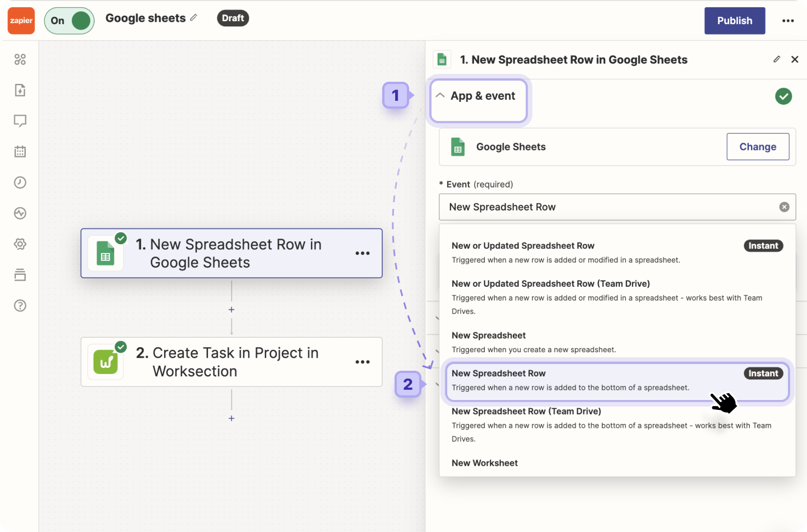807x532 pixels.
Task: Click the Google Sheets icon on step 1
Action: 106,253
